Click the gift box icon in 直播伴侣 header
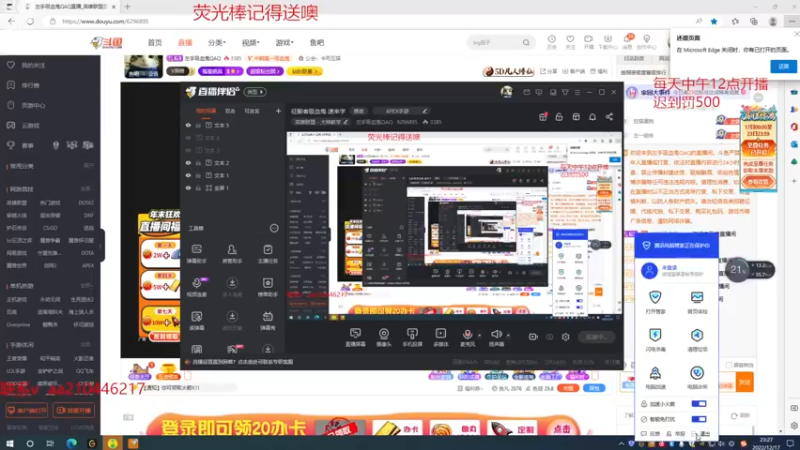The height and width of the screenshot is (450, 800). tap(543, 117)
